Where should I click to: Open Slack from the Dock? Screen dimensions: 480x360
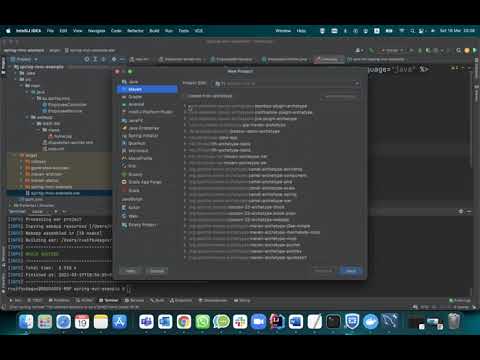240,322
